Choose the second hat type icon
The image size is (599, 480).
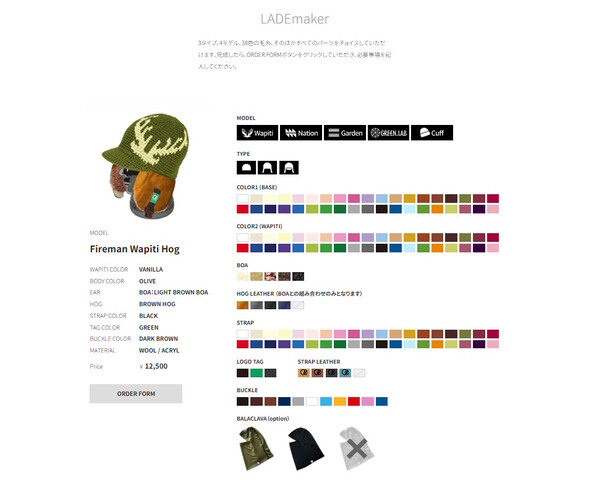267,167
